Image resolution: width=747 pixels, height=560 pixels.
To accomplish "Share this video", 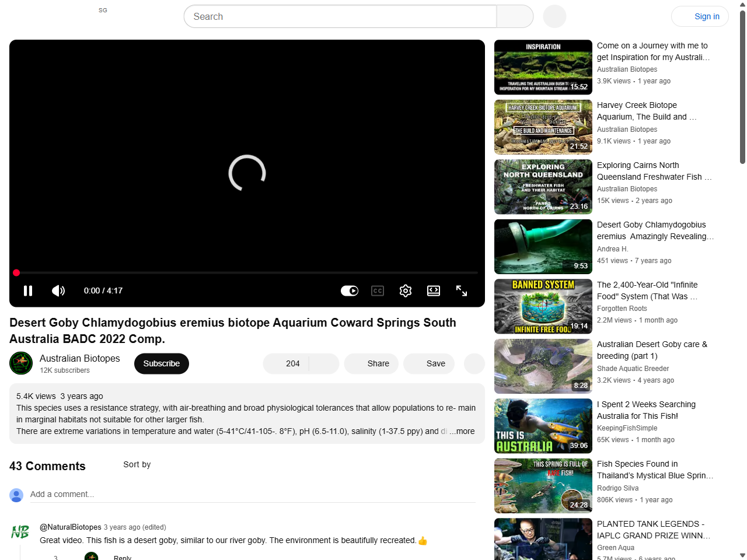I will [x=371, y=363].
